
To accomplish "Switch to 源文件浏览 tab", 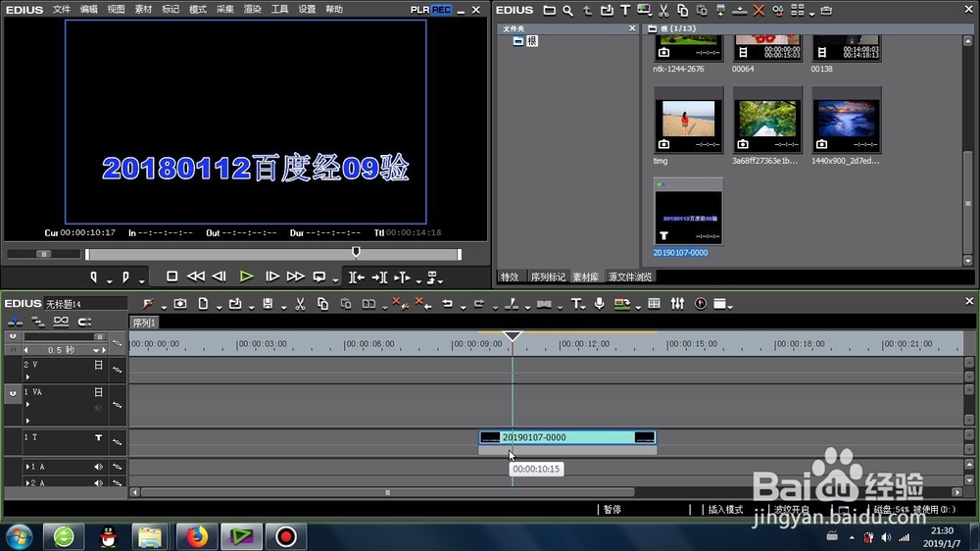I will tap(630, 277).
